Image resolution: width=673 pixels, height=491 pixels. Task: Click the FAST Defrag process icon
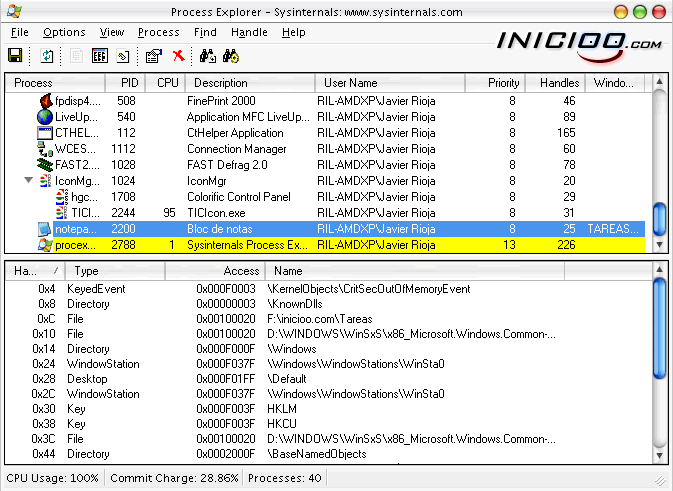(x=45, y=165)
